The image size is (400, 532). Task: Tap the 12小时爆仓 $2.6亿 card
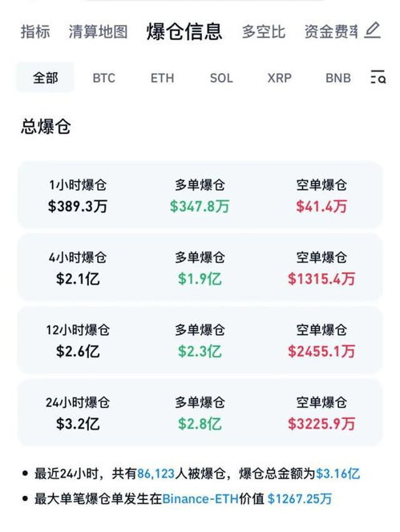(x=200, y=340)
